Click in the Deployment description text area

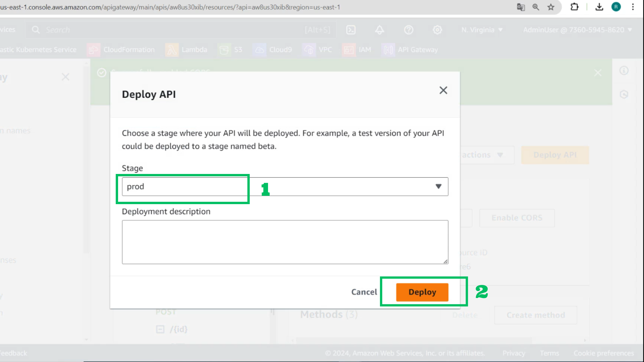(x=285, y=242)
